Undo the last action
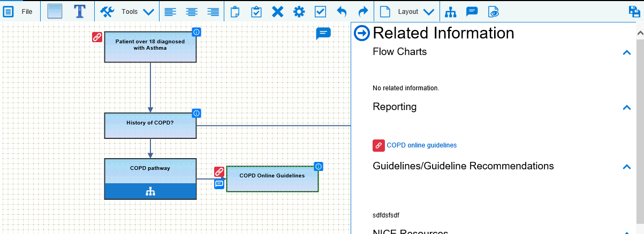Image resolution: width=644 pixels, height=234 pixels. 342,12
